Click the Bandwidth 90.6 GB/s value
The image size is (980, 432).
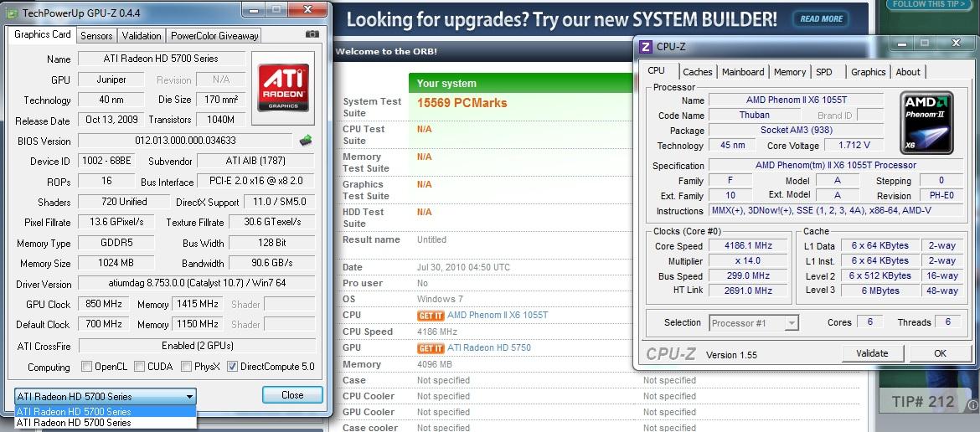click(x=271, y=263)
